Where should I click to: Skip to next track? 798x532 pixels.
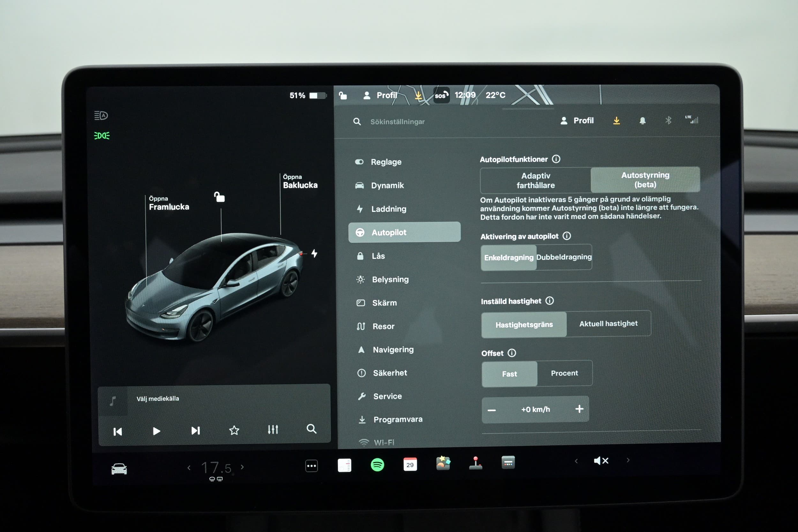[195, 431]
